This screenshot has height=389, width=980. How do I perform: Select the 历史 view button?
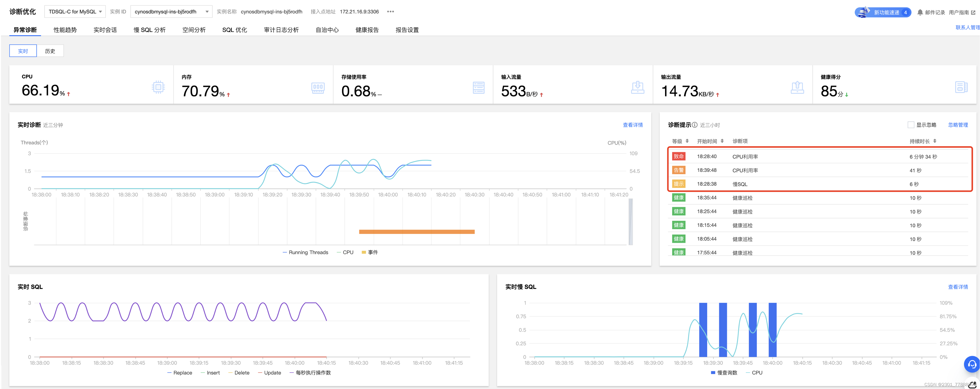coord(50,51)
